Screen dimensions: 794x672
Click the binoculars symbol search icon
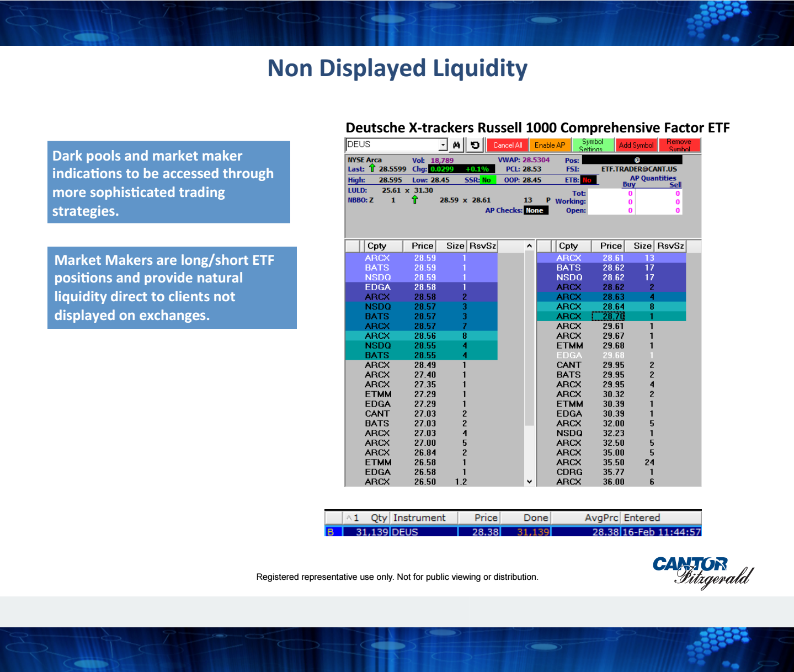(456, 145)
